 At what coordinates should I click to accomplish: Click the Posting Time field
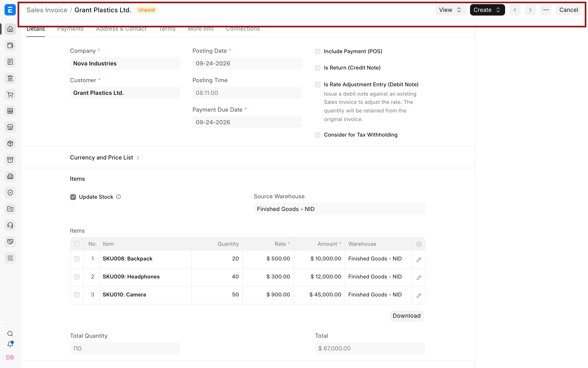247,93
